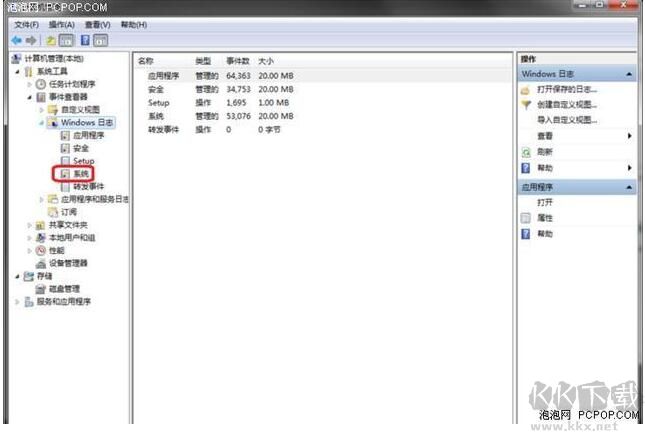Sort by the 类型 column header

tap(203, 61)
